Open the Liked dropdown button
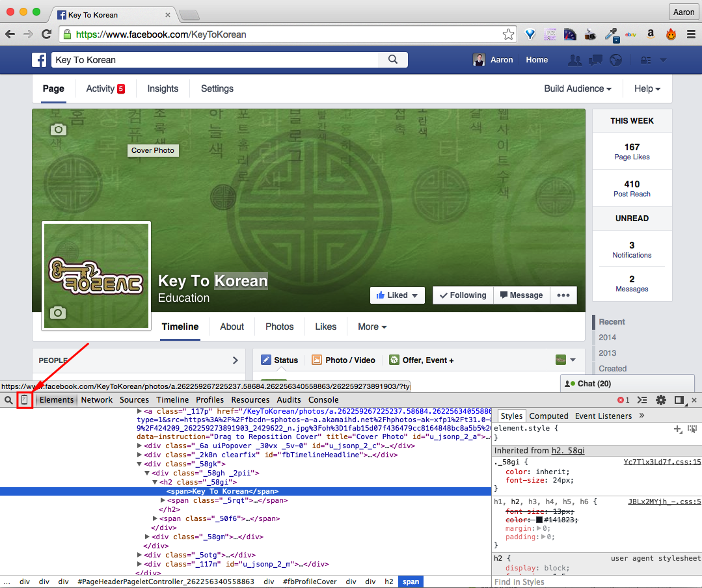Viewport: 702px width, 588px height. click(x=398, y=295)
